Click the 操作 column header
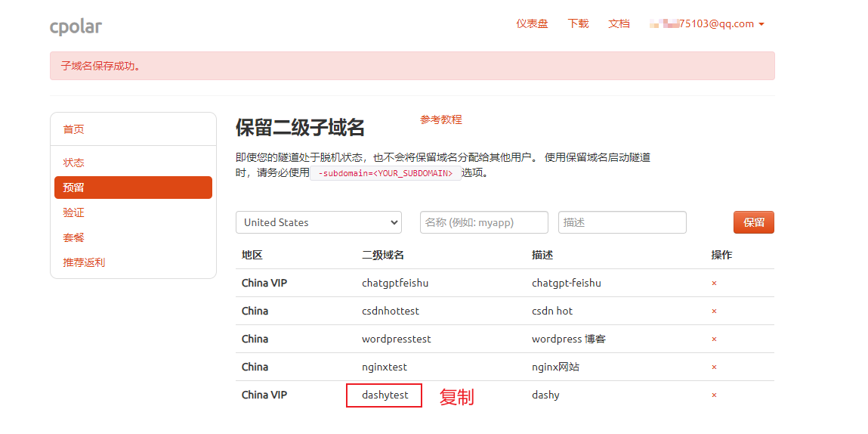 [x=721, y=256]
